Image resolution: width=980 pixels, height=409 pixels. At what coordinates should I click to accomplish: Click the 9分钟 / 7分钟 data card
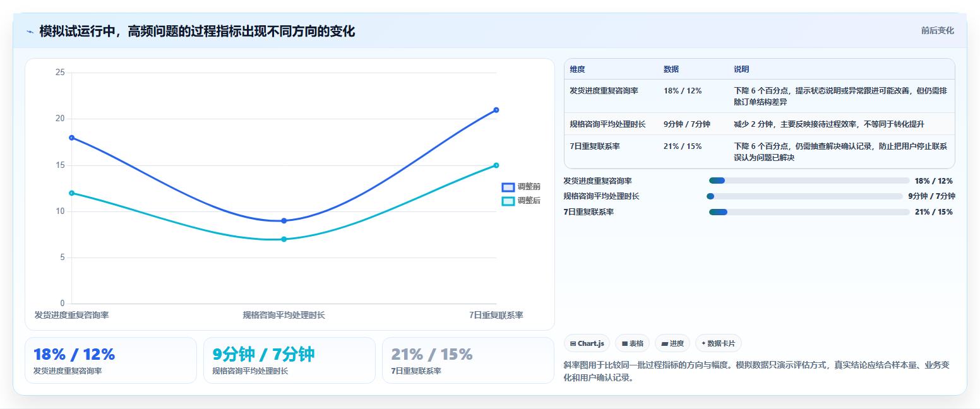(289, 360)
